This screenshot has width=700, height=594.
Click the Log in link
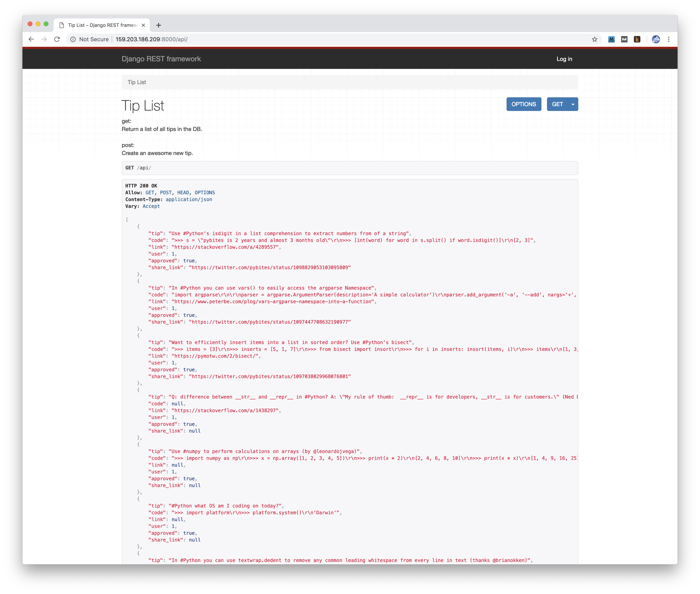(564, 59)
